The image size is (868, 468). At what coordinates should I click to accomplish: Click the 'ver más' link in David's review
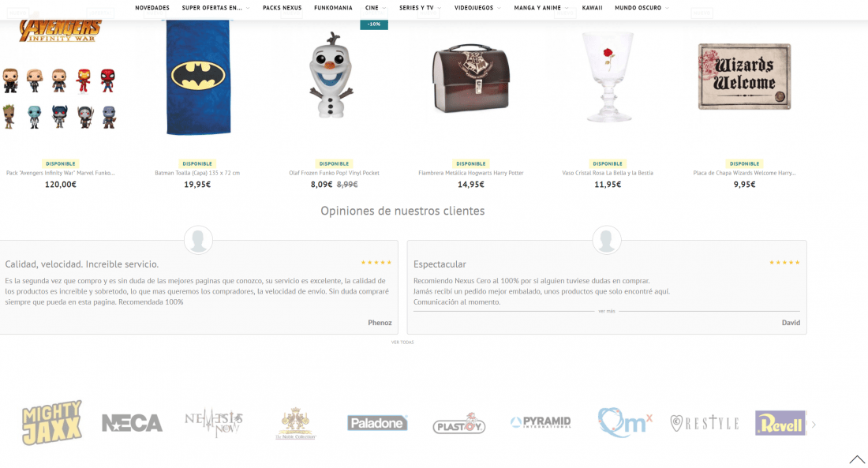pos(607,311)
